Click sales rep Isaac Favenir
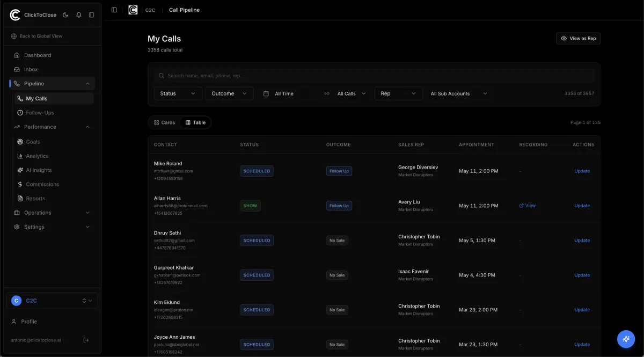644x357 pixels. coord(413,271)
